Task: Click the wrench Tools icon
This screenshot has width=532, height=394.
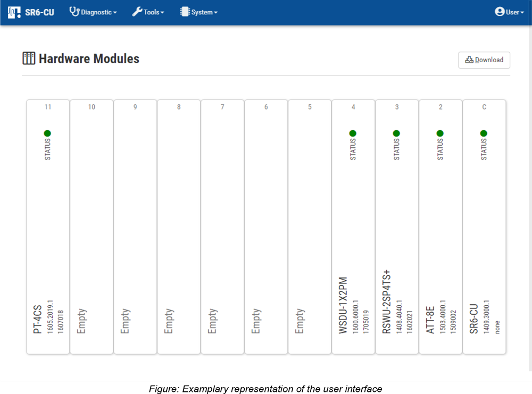Action: 137,12
